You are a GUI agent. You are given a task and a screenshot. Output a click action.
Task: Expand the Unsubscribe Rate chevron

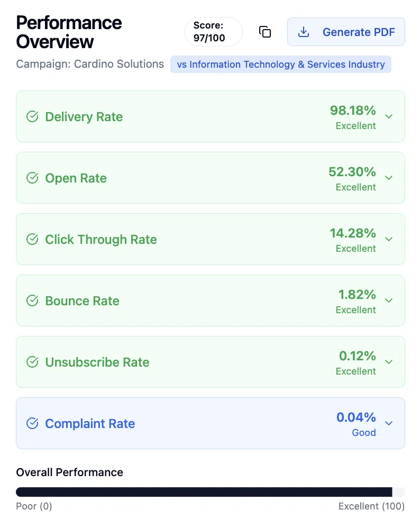(389, 362)
